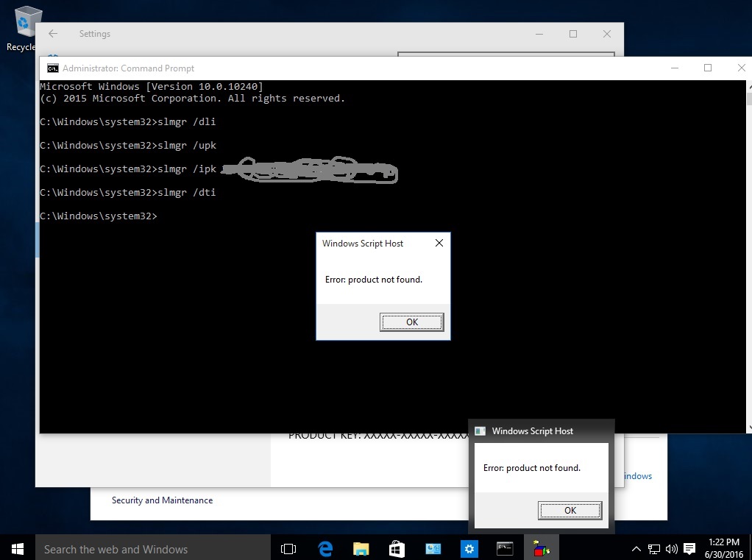Screen dimensions: 752x560
Task: Click the 'slmgr /dli' command line text
Action: coord(187,121)
